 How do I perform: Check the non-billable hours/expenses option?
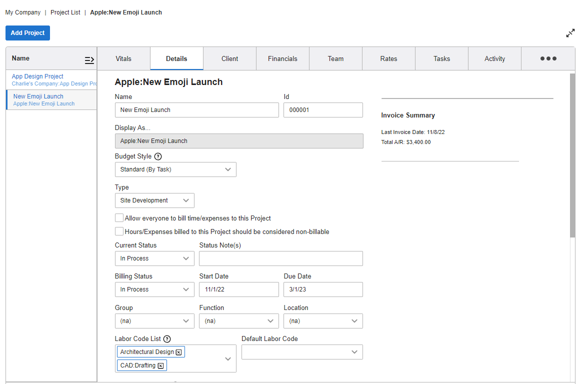point(118,231)
